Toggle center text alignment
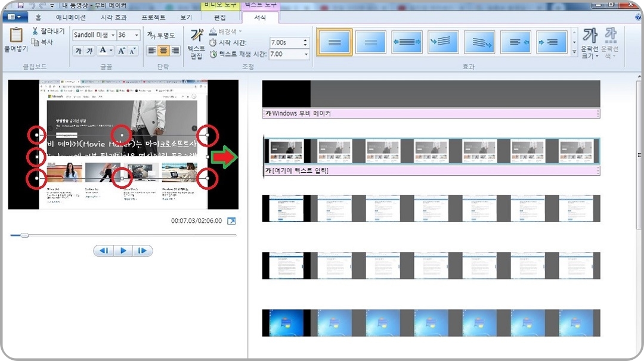Image resolution: width=644 pixels, height=361 pixels. 163,51
